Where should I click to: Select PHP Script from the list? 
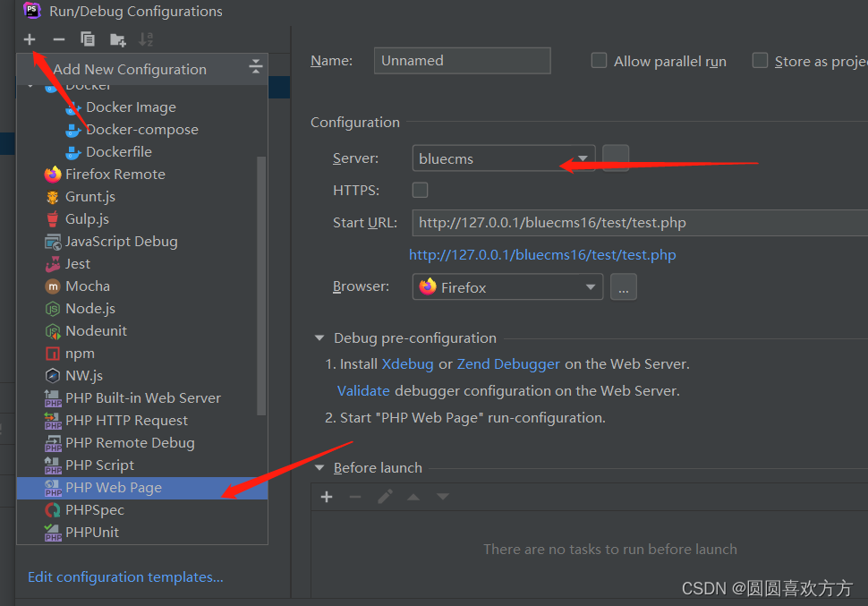pos(142,465)
